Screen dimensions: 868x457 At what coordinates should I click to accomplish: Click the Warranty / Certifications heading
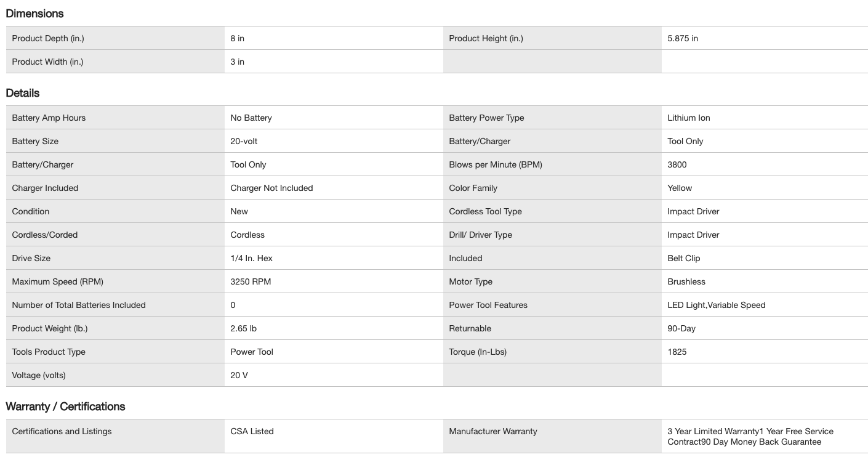pyautogui.click(x=65, y=406)
